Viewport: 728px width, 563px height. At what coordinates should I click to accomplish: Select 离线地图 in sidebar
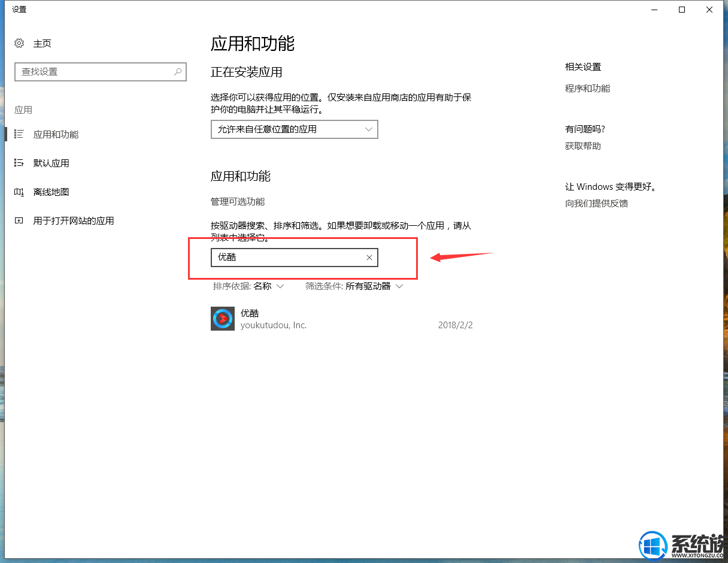(51, 192)
